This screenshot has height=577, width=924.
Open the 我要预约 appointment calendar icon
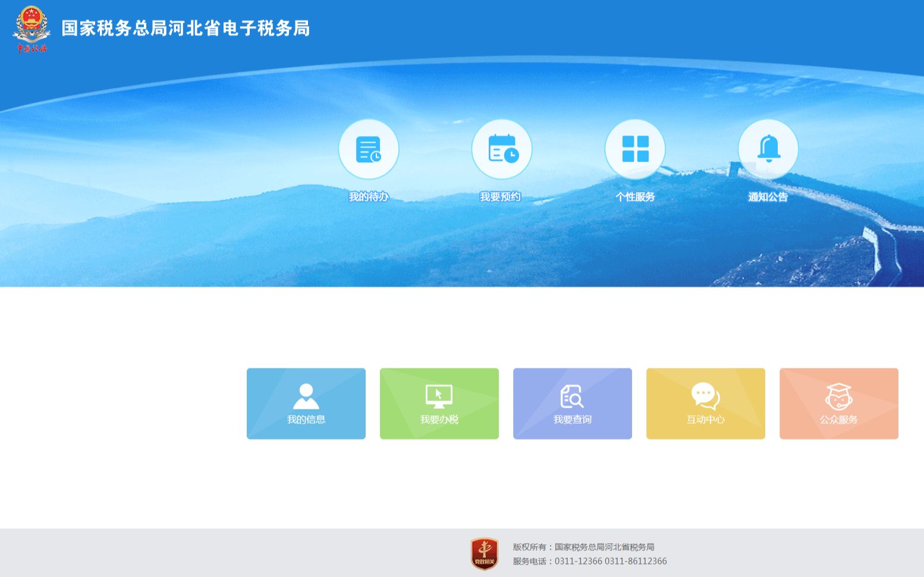tap(502, 149)
